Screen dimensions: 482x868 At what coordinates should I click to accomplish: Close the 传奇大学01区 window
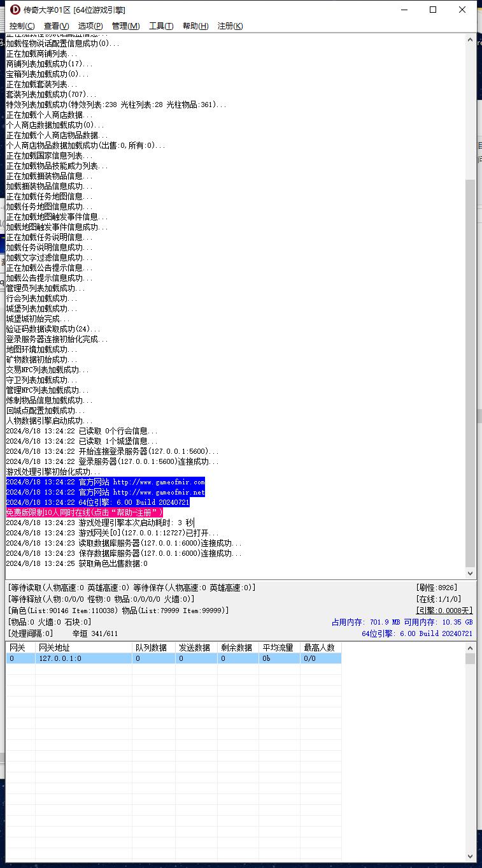462,10
